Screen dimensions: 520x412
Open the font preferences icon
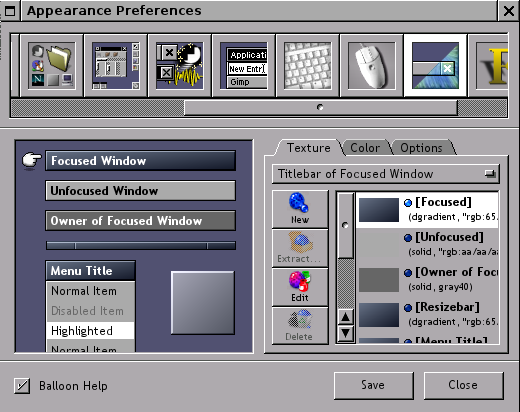coord(488,65)
